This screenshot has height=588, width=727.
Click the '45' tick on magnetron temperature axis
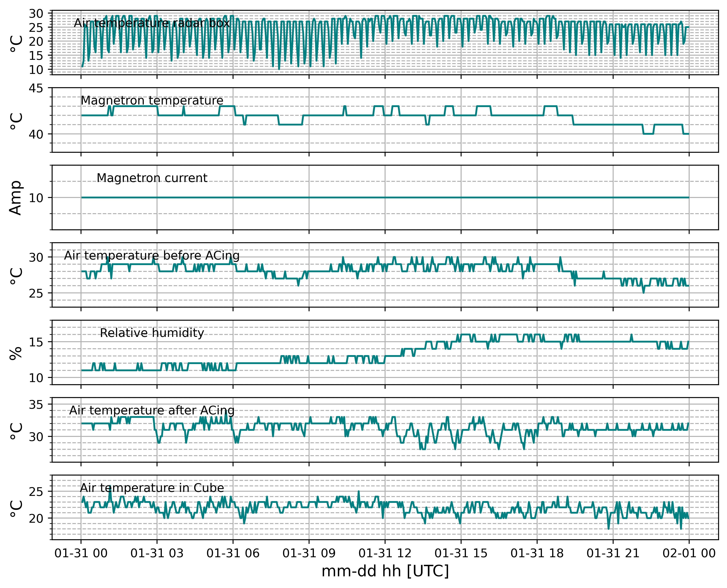[x=36, y=88]
